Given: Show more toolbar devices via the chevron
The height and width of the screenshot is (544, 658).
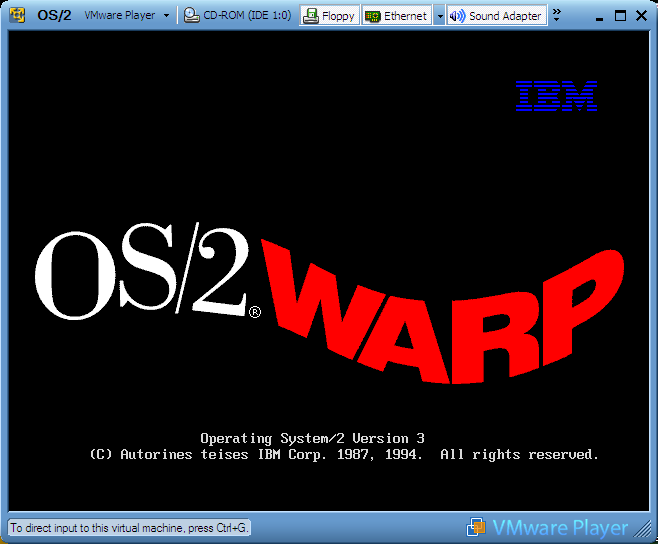Looking at the screenshot, I should pos(556,15).
